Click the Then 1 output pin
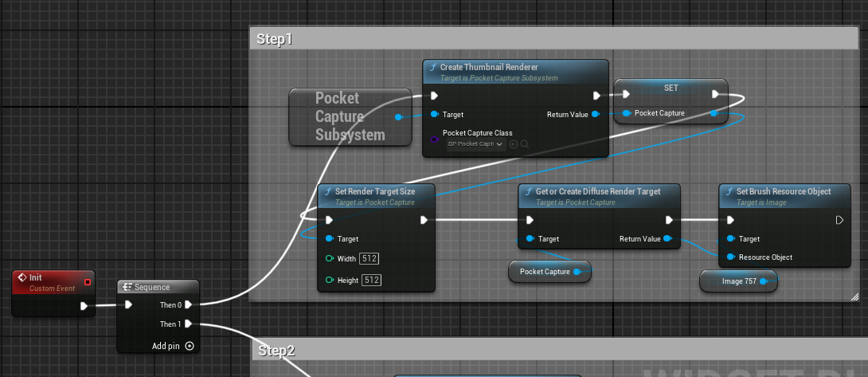Screen dimensions: 868x377 (x=188, y=324)
